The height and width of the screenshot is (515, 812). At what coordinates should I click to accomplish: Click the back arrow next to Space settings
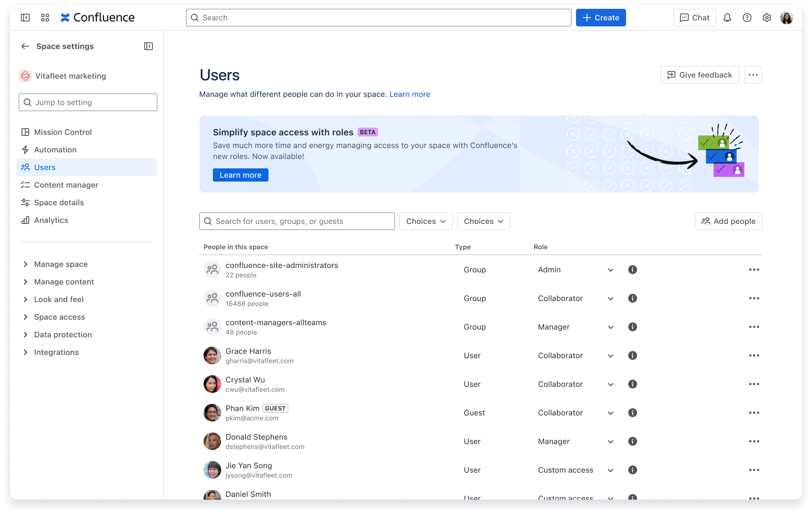(x=25, y=46)
